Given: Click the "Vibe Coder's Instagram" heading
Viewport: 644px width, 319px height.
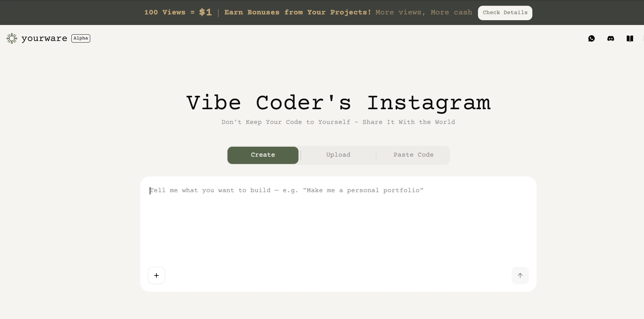Looking at the screenshot, I should 338,103.
